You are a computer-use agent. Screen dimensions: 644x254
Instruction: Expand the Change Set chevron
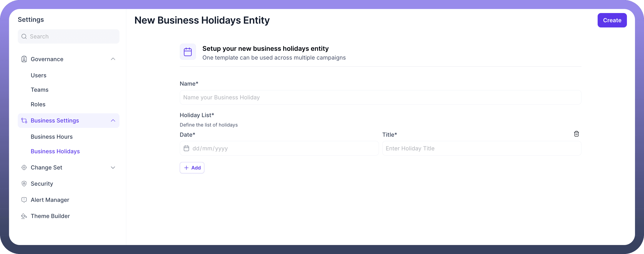(x=113, y=168)
